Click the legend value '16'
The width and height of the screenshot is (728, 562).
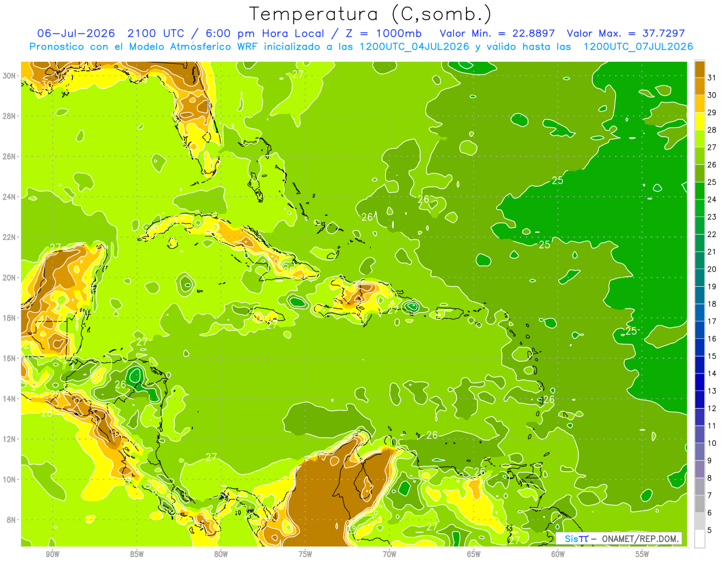[712, 338]
